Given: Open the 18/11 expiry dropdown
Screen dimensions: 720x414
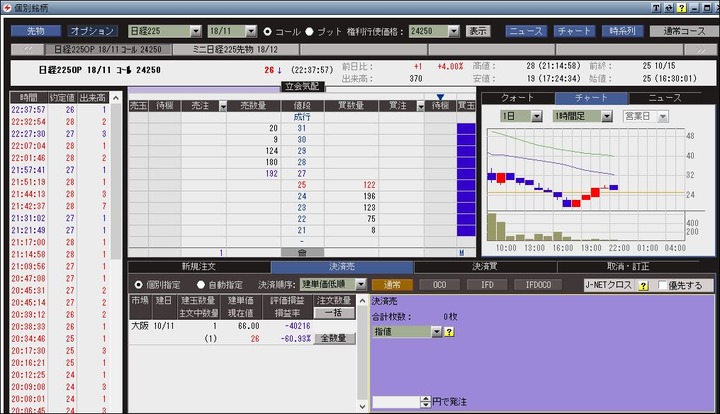Looking at the screenshot, I should point(251,31).
